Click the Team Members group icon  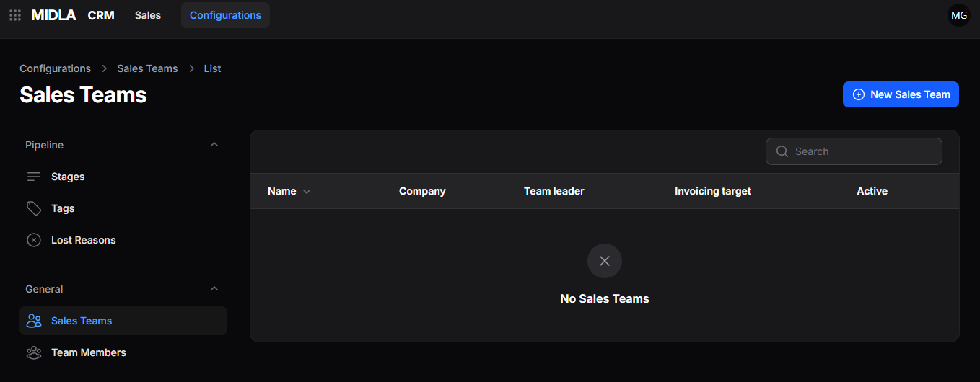coord(34,352)
